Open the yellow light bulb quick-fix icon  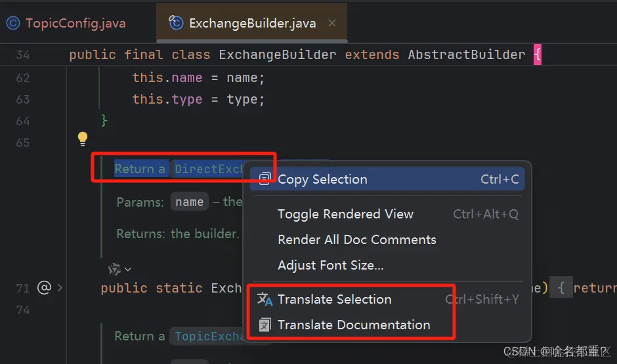pyautogui.click(x=83, y=138)
